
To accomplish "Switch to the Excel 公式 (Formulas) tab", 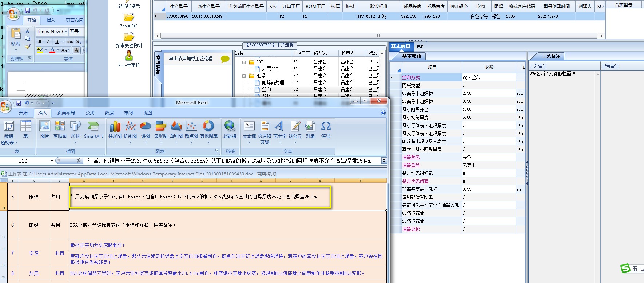I will 90,113.
